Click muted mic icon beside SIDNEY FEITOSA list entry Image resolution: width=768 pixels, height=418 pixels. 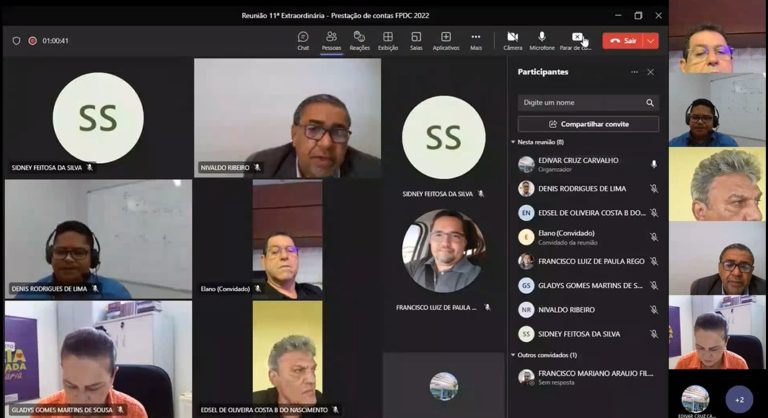[x=653, y=334]
